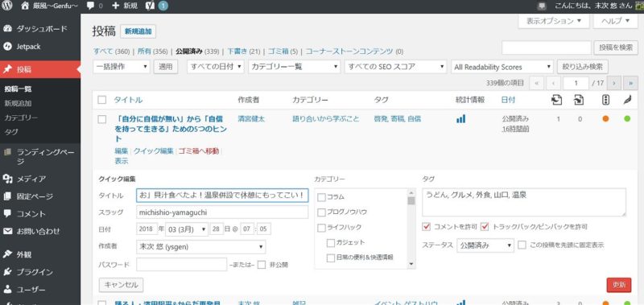Sort by readability feather column icon
The width and height of the screenshot is (644, 305).
pyautogui.click(x=627, y=100)
